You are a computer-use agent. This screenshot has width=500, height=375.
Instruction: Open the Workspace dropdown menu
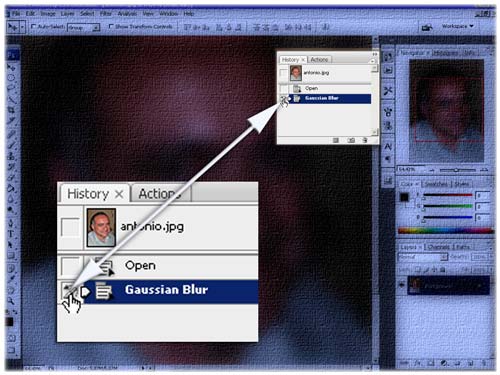457,26
